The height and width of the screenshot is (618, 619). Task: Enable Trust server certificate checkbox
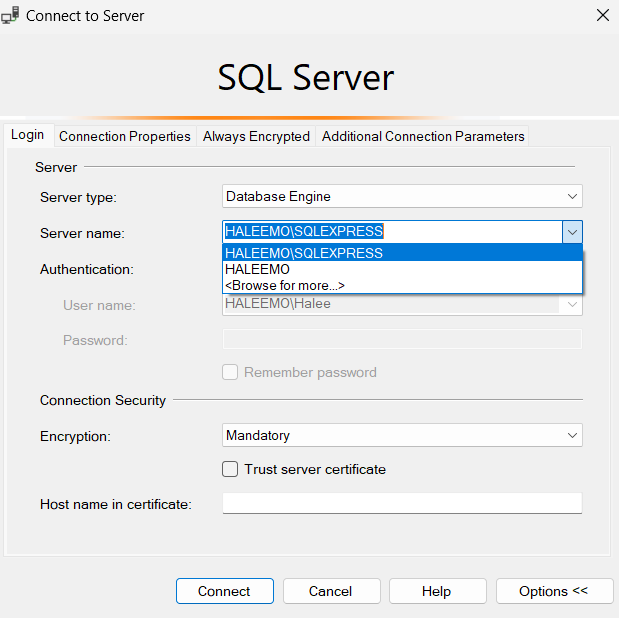coord(230,469)
